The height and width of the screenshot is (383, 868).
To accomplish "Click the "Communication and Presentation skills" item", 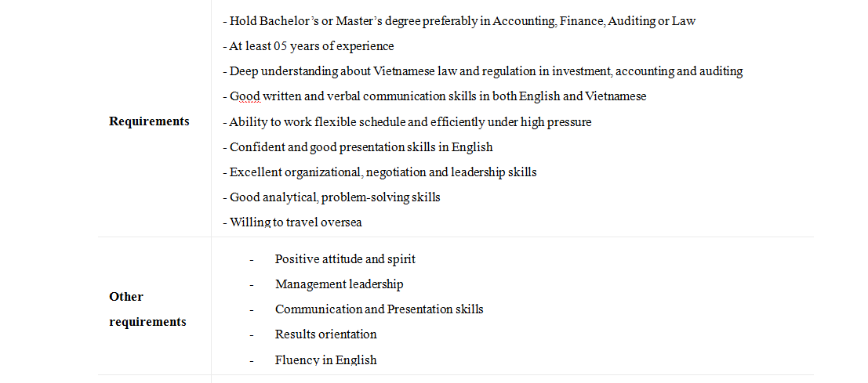I will (x=379, y=309).
